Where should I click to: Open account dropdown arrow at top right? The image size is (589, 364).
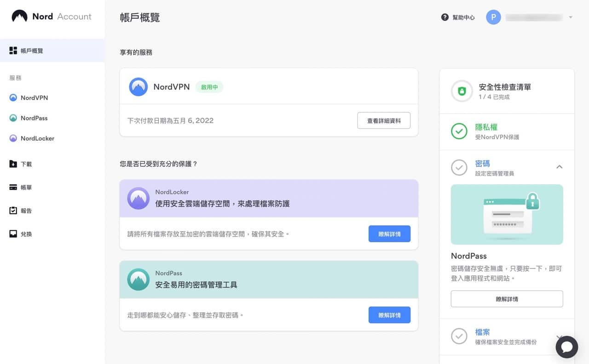click(x=571, y=17)
